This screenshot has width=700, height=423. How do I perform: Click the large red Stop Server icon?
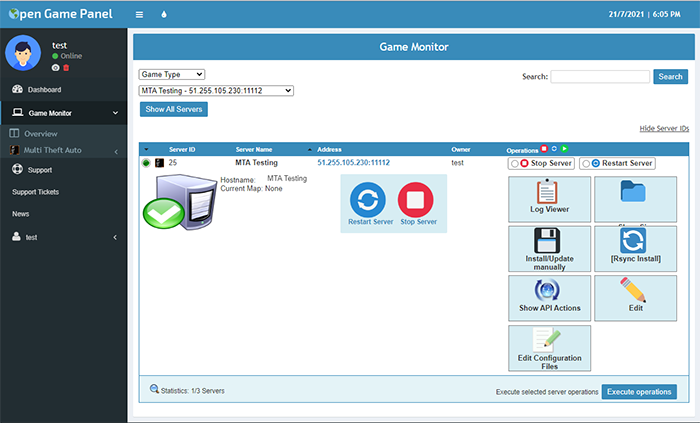pyautogui.click(x=416, y=200)
